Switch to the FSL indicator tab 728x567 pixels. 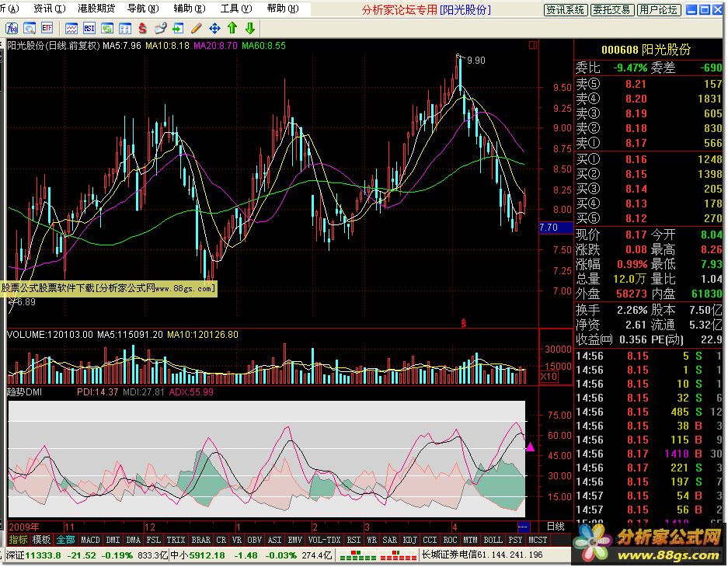(x=154, y=540)
